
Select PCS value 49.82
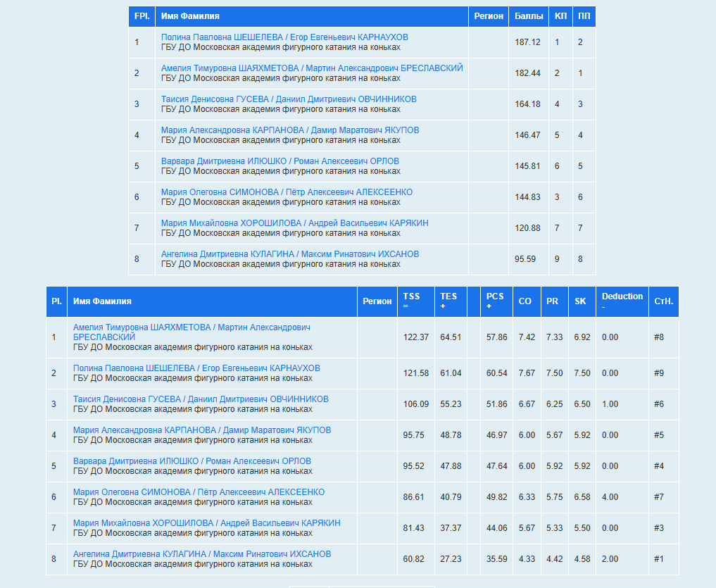pos(497,497)
